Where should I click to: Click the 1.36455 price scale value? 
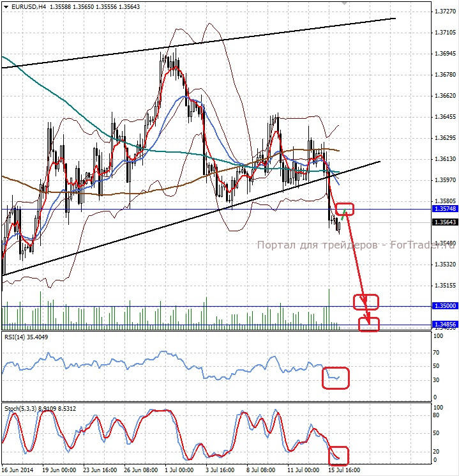445,117
